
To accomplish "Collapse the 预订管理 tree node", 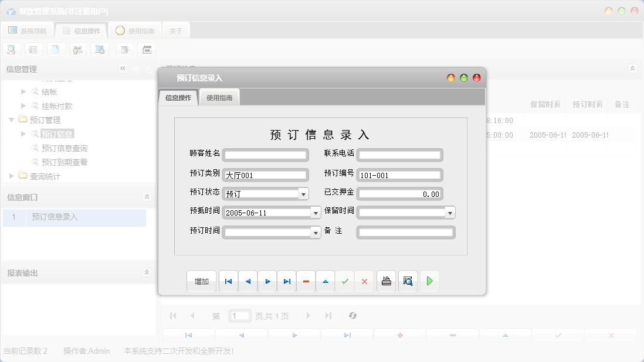I will pyautogui.click(x=12, y=119).
